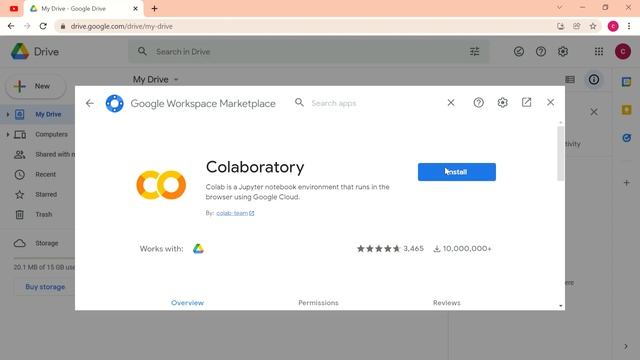Switch to list layout view
Viewport: 640px width, 360px height.
[570, 80]
